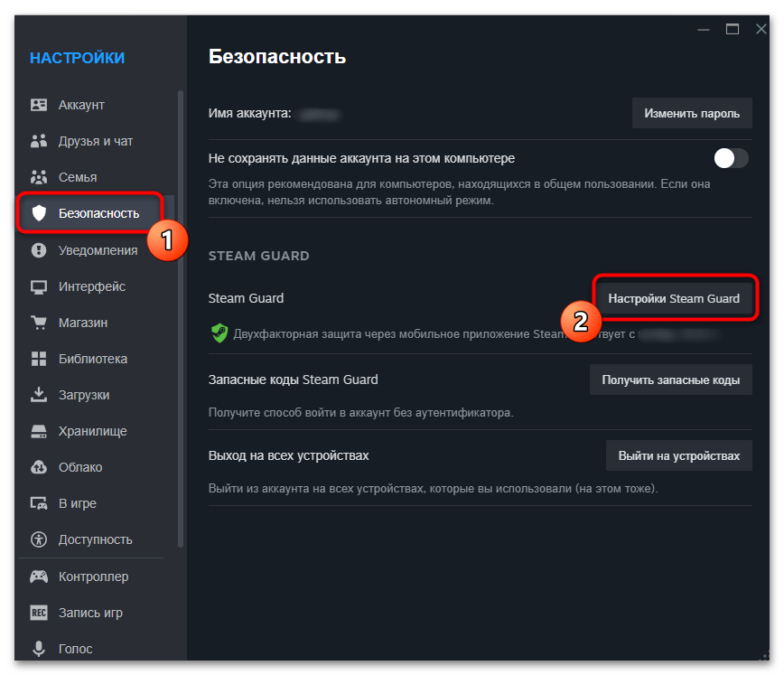This screenshot has width=784, height=675.
Task: Click the blurred account name value
Action: (319, 115)
